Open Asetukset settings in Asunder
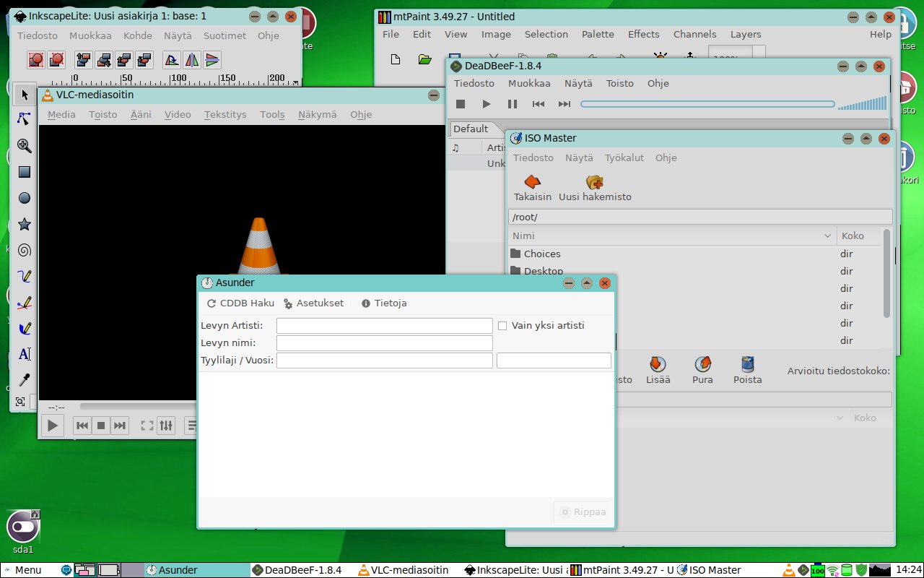This screenshot has height=578, width=924. click(313, 303)
